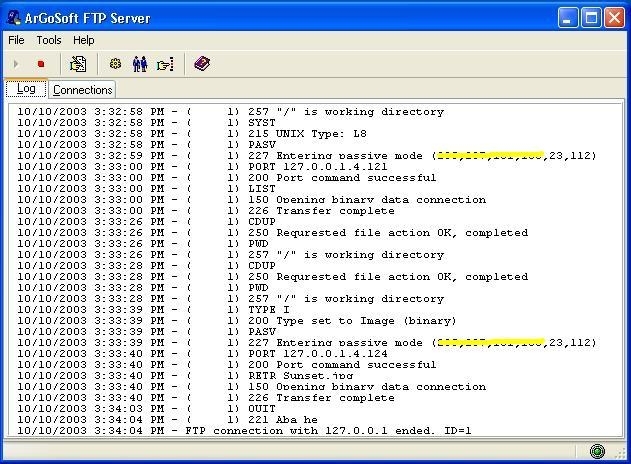Click the log line '215 UNIX Type: L8'
Viewport: 631px width, 464px height.
click(x=192, y=134)
